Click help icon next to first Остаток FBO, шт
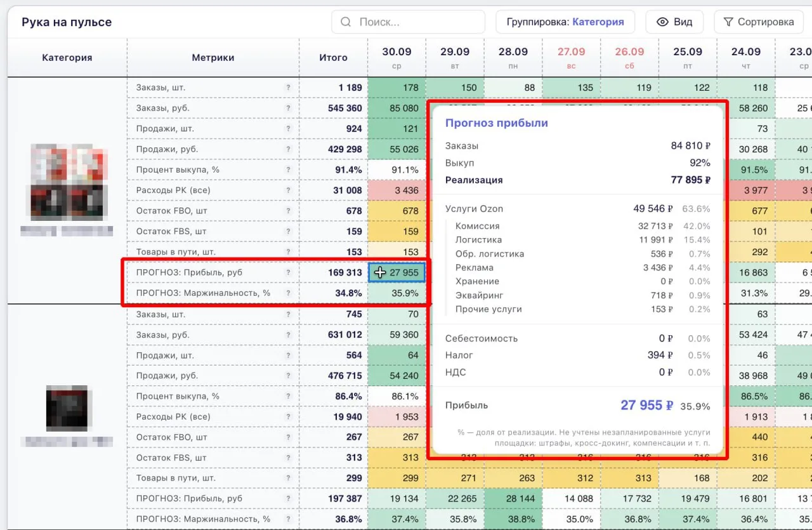This screenshot has height=530, width=812. [x=288, y=211]
